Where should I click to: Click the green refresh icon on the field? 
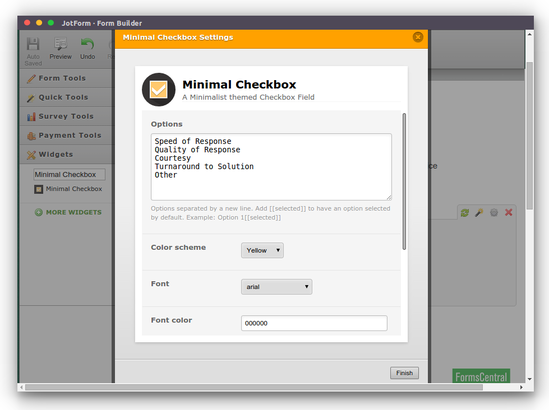click(465, 213)
